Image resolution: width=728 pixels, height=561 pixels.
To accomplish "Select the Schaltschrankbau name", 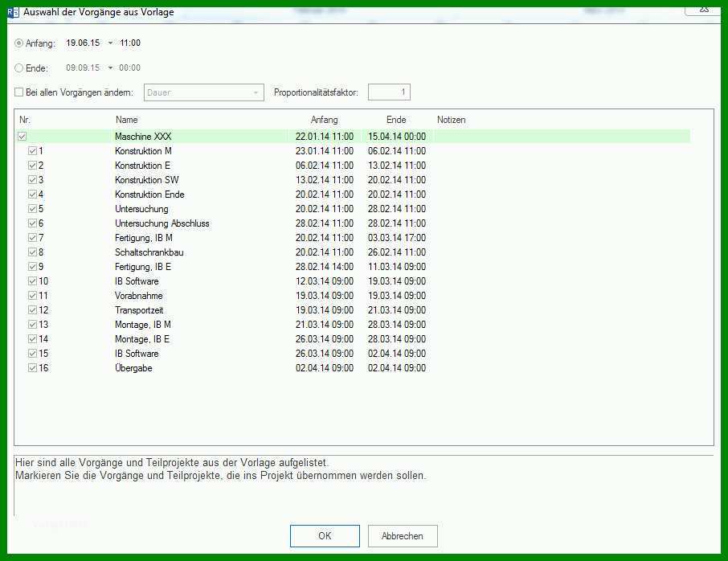I will coord(149,252).
